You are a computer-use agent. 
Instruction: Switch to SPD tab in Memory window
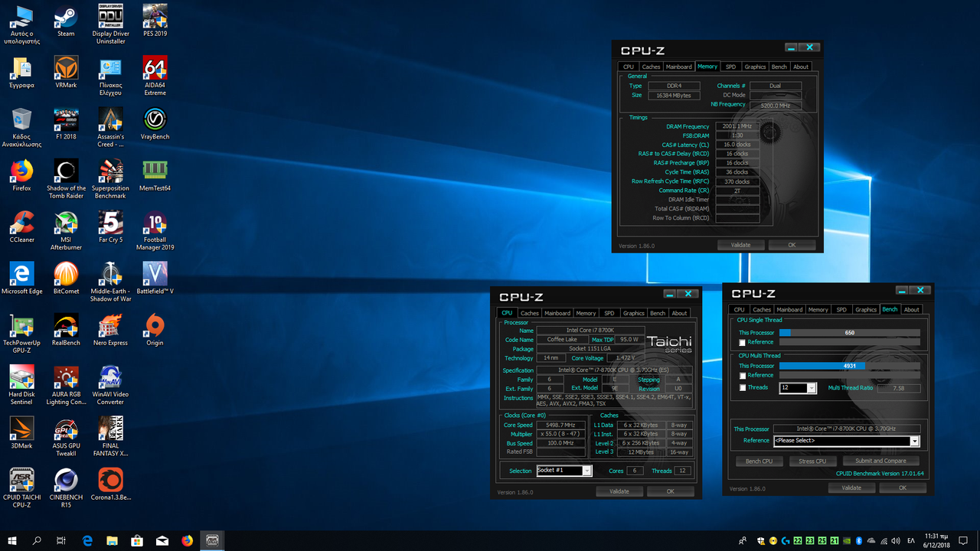click(730, 67)
